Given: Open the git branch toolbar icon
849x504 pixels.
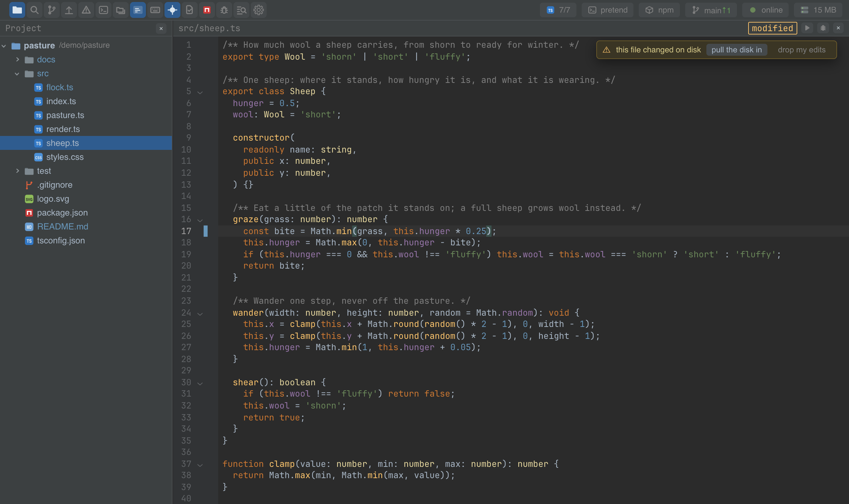Looking at the screenshot, I should 52,10.
